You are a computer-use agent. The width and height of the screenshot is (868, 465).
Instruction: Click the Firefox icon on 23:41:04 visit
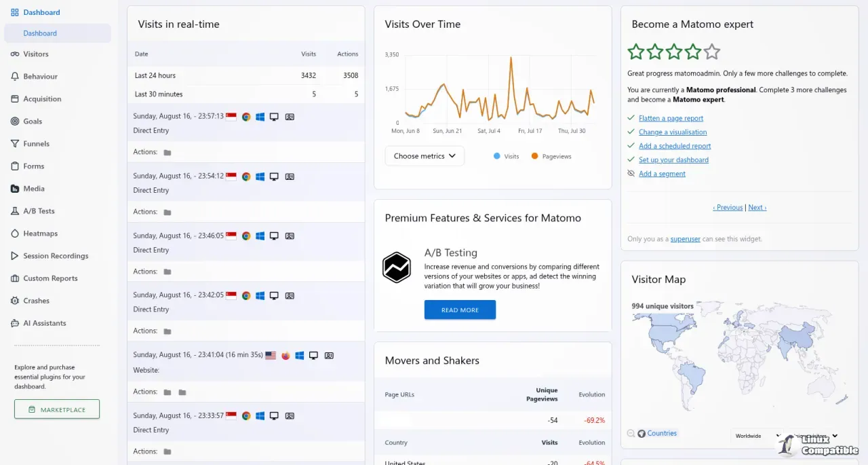[285, 355]
